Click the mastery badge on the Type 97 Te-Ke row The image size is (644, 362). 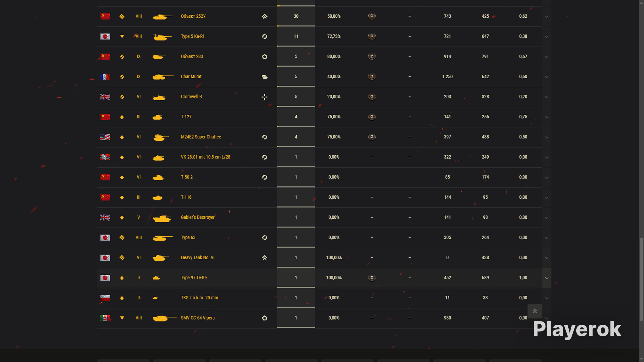[x=372, y=278]
